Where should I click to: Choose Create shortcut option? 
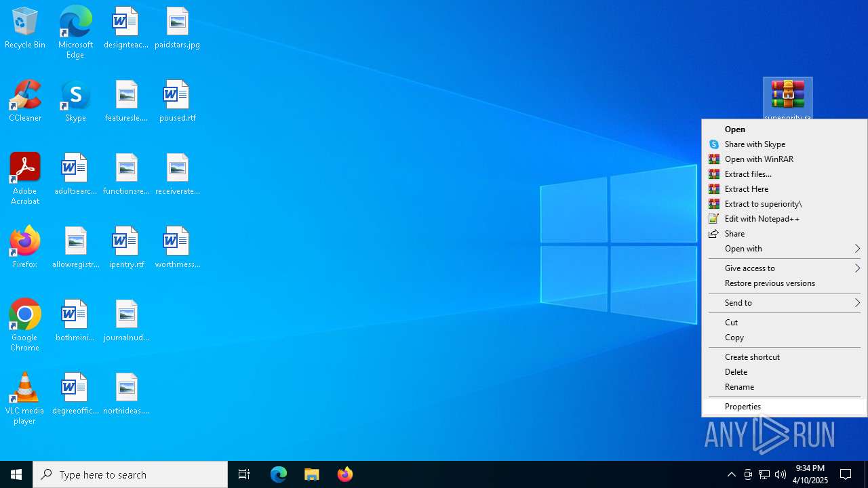pos(785,357)
